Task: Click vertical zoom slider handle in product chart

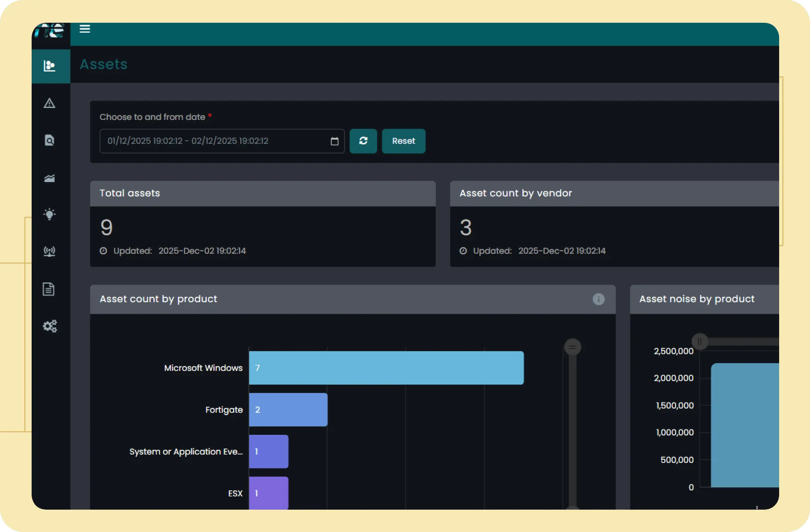Action: pos(572,347)
